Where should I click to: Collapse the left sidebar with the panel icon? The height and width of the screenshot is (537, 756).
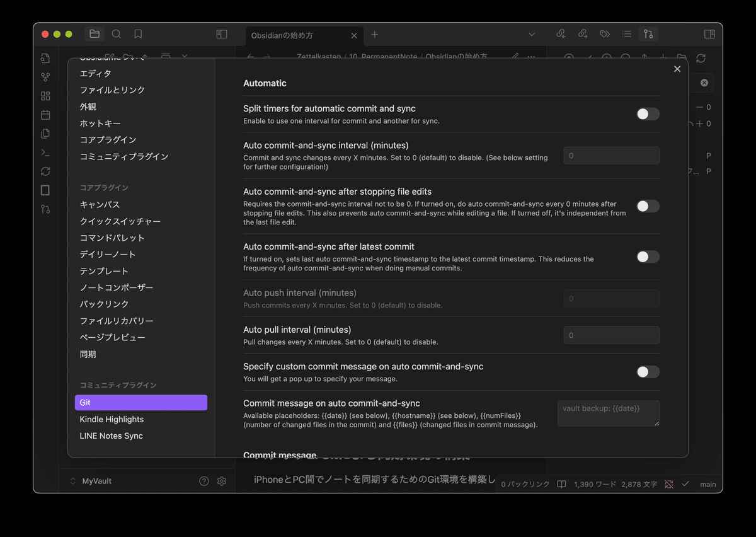tap(222, 34)
